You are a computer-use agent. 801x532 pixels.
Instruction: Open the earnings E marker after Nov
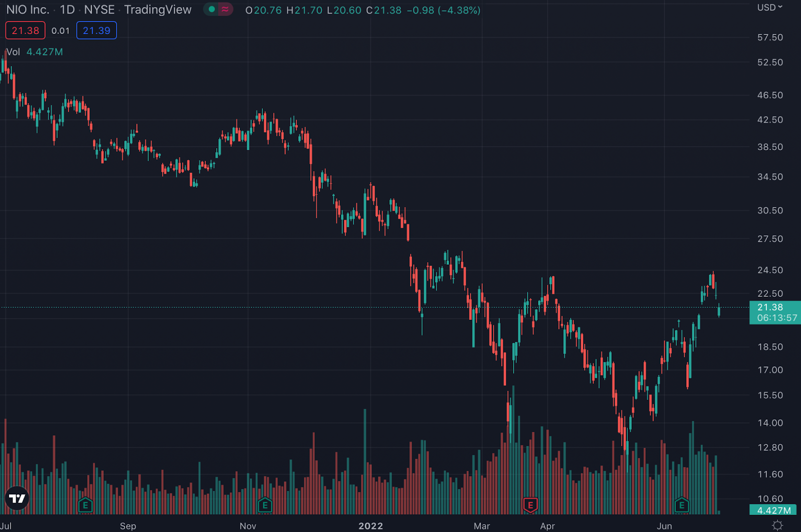265,505
